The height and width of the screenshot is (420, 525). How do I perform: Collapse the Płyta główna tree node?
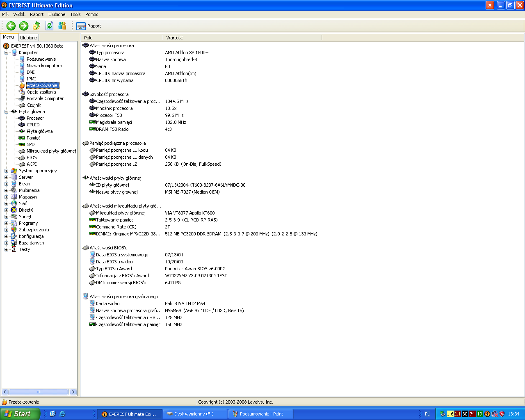(x=6, y=112)
